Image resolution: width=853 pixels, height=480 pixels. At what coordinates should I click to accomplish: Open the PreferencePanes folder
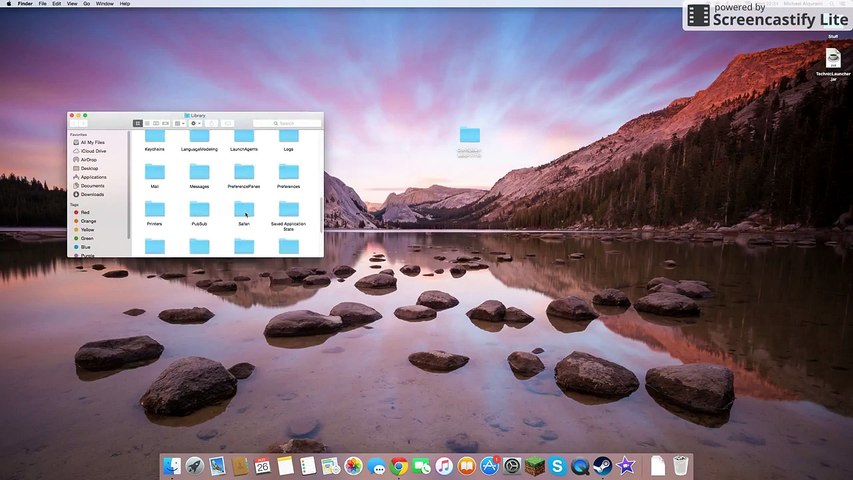[x=244, y=173]
